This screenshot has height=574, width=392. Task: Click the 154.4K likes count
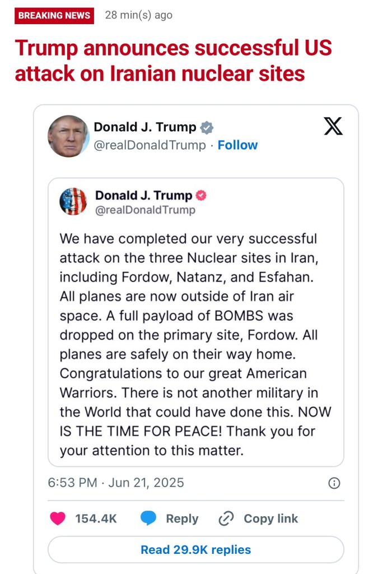tap(96, 519)
